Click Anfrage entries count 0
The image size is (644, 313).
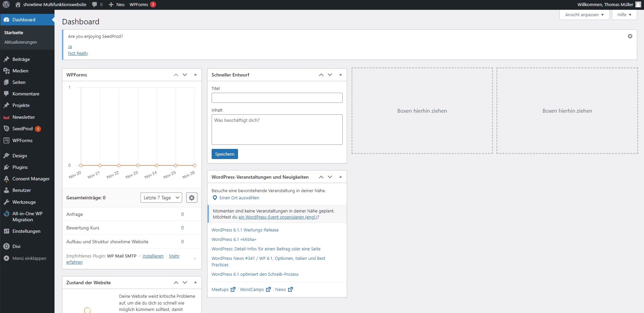pos(183,215)
